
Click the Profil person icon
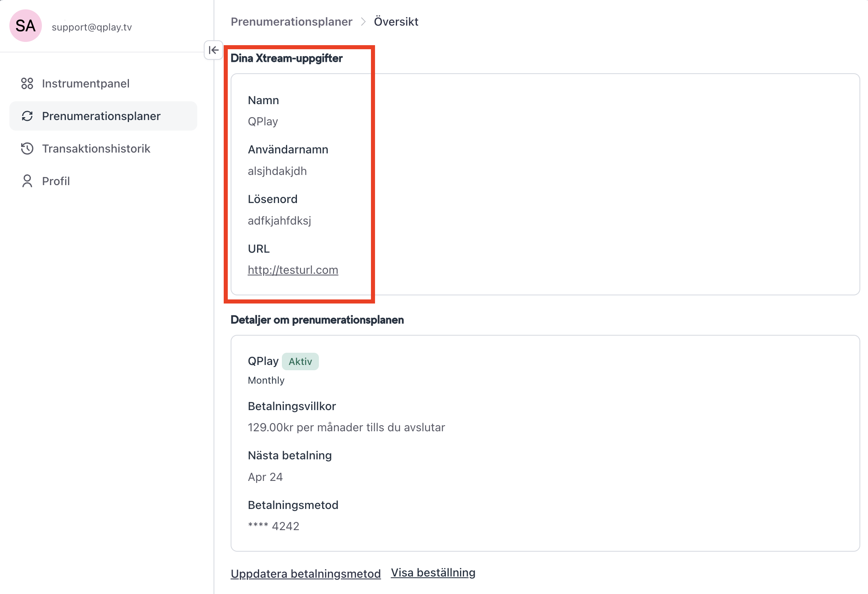[x=27, y=181]
